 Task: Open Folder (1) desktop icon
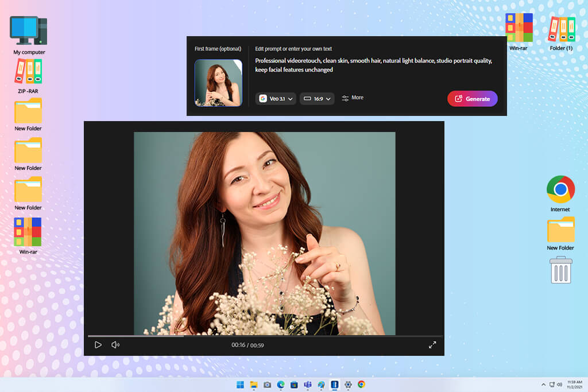[561, 33]
